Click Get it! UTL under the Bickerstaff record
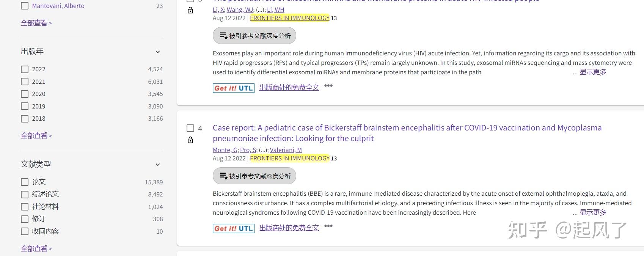 (x=234, y=228)
